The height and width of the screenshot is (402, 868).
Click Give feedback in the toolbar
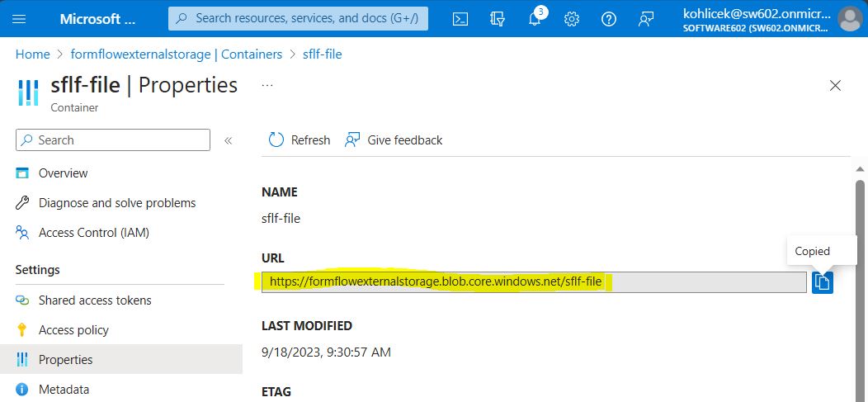pyautogui.click(x=394, y=140)
